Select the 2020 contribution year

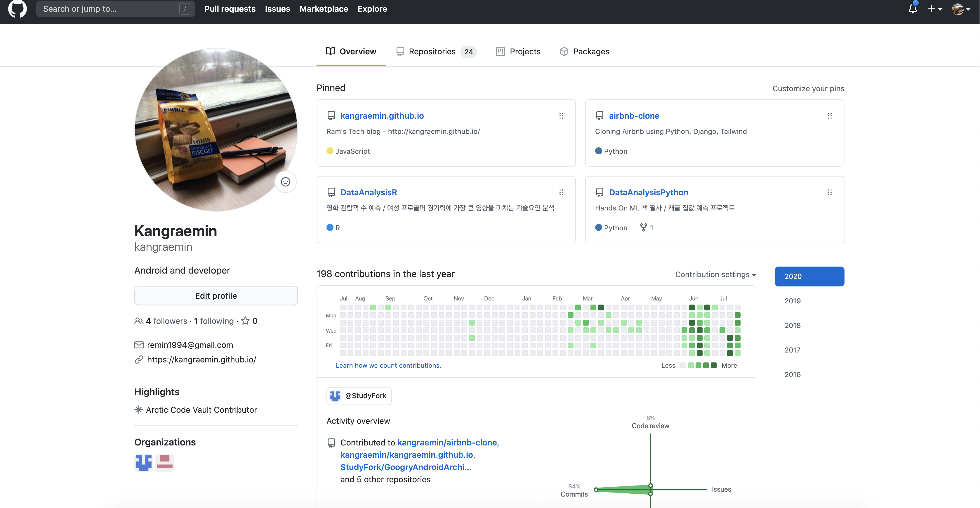pyautogui.click(x=809, y=277)
